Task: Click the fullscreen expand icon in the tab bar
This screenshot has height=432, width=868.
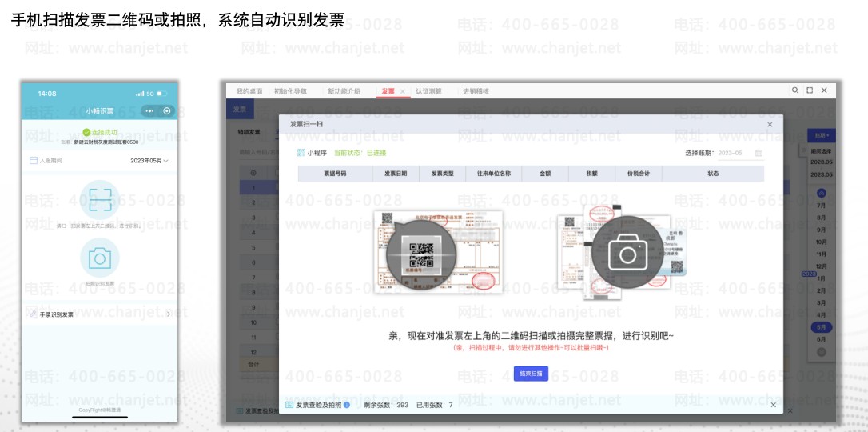Action: 810,90
